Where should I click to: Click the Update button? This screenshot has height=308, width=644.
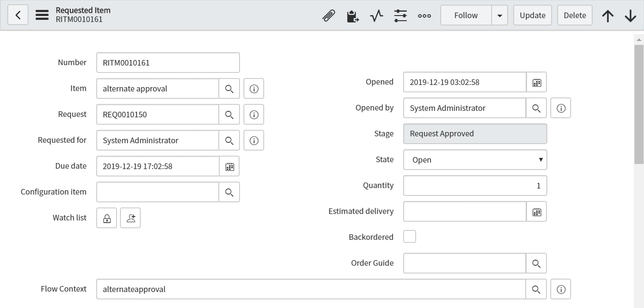tap(532, 15)
